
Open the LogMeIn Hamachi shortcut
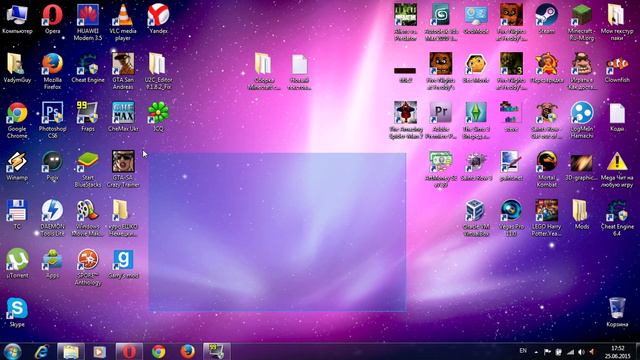582,120
